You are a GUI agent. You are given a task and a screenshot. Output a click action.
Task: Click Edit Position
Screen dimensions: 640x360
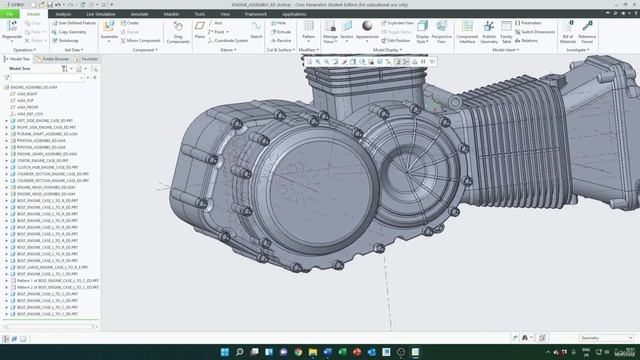[x=396, y=41]
